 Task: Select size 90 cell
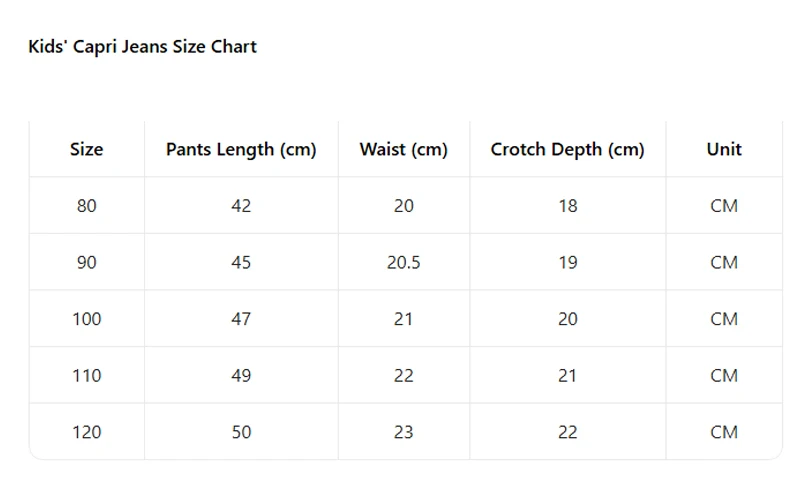point(87,262)
